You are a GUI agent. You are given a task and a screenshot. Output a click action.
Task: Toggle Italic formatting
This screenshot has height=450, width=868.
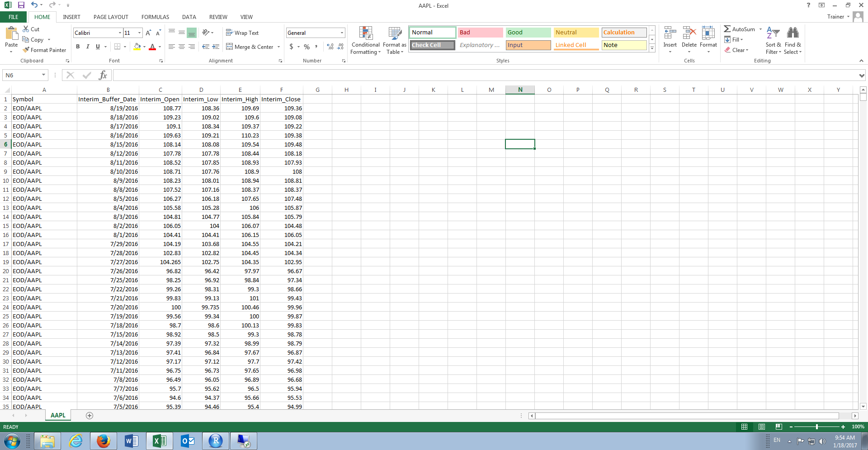[88, 47]
